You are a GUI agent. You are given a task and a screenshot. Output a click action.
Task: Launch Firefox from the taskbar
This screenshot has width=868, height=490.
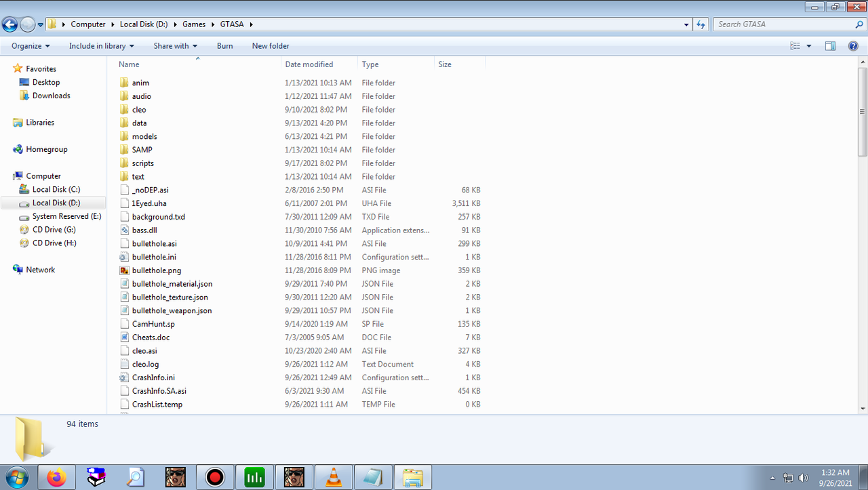[x=57, y=477]
